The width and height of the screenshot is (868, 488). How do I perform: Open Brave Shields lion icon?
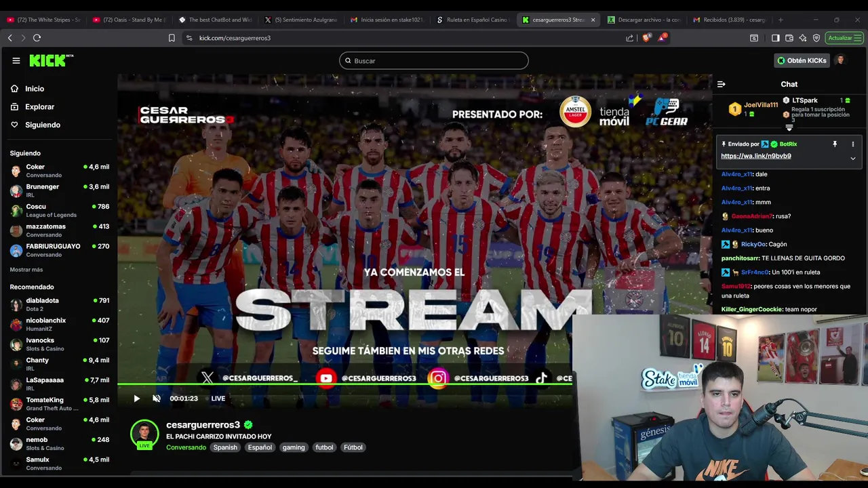point(646,38)
